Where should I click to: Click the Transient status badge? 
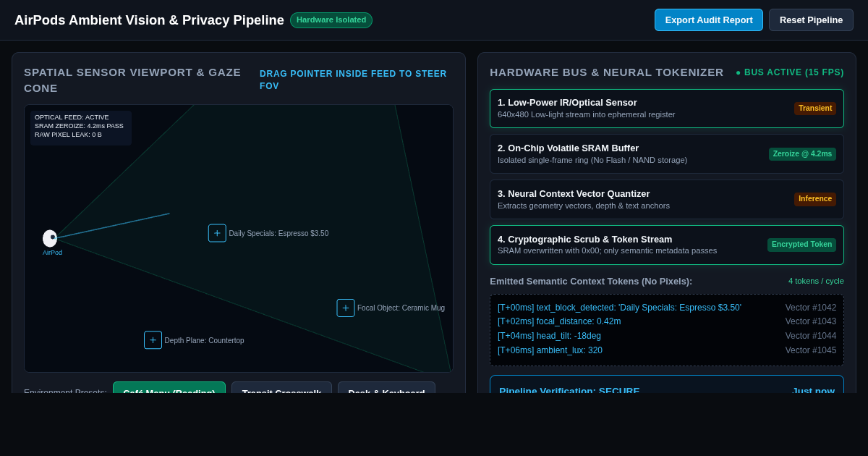815,109
